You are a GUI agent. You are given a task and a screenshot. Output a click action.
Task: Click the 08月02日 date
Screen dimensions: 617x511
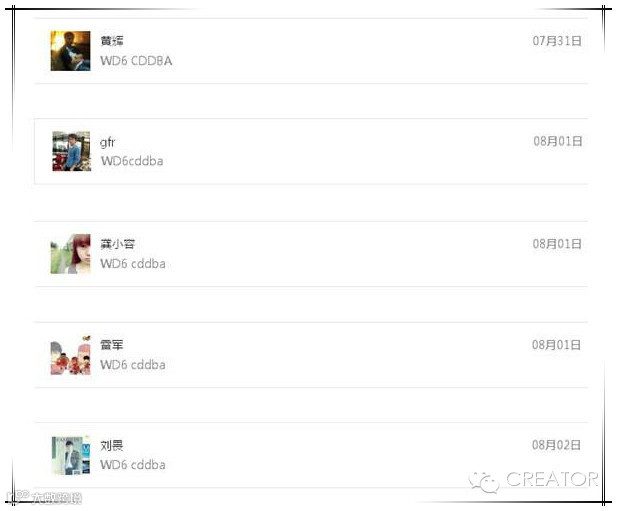tap(556, 445)
